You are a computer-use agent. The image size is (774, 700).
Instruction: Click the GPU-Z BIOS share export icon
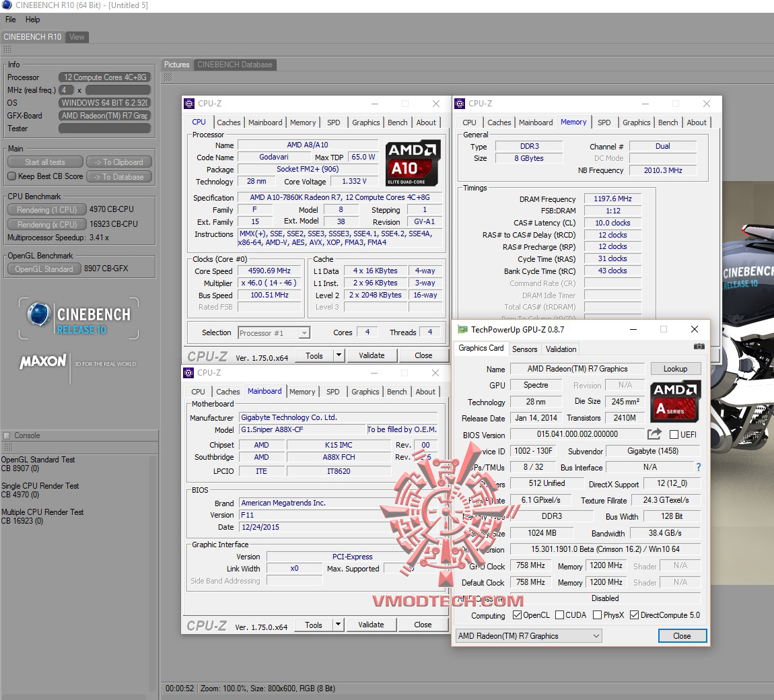coord(655,434)
